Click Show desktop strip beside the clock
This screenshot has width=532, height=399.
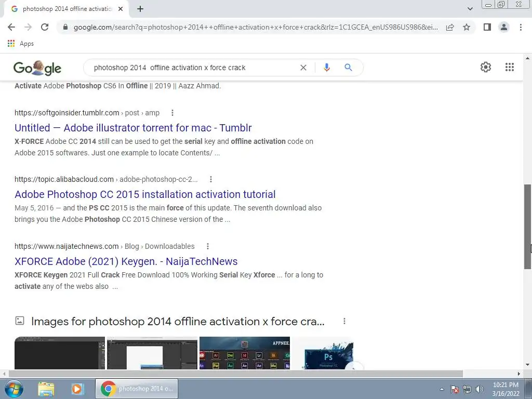coord(528,389)
